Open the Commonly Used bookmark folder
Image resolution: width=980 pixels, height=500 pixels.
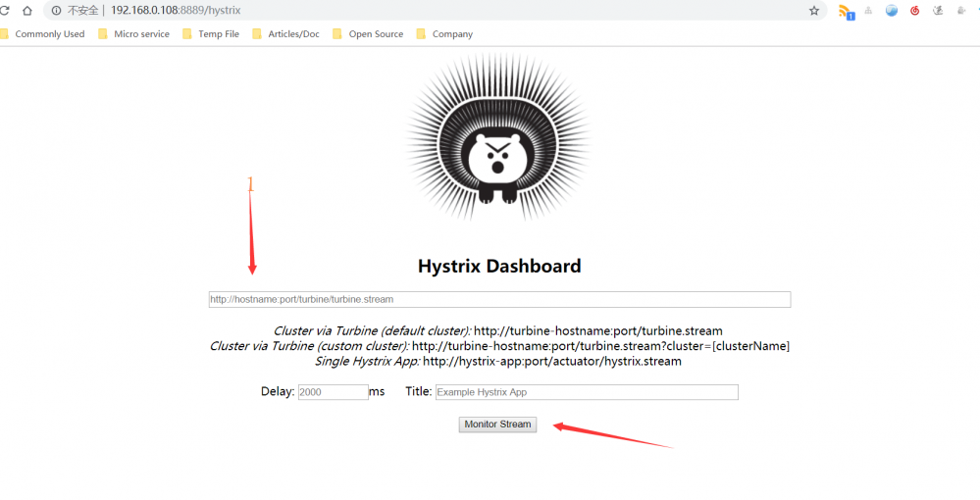point(44,33)
